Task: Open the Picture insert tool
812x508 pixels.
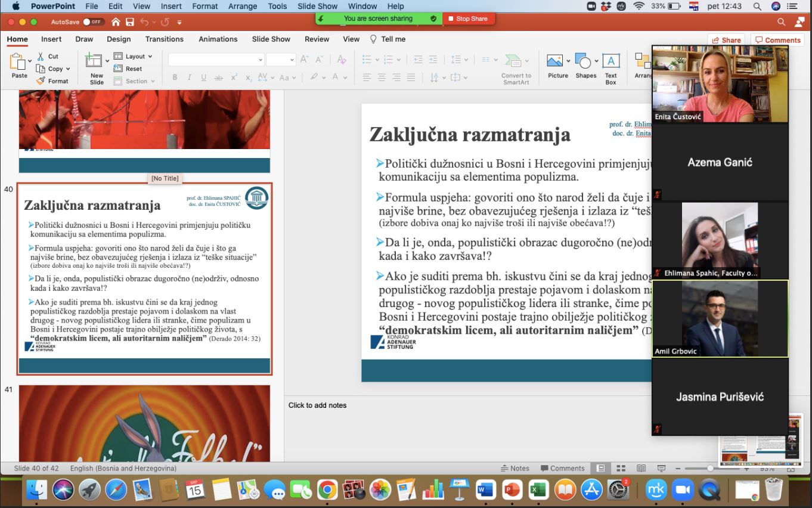Action: (555, 61)
